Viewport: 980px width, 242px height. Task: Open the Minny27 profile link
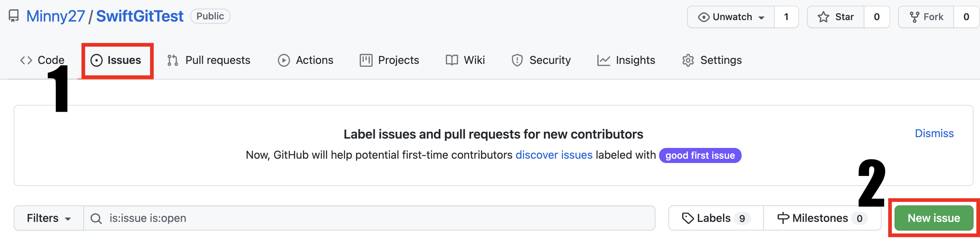click(x=56, y=17)
